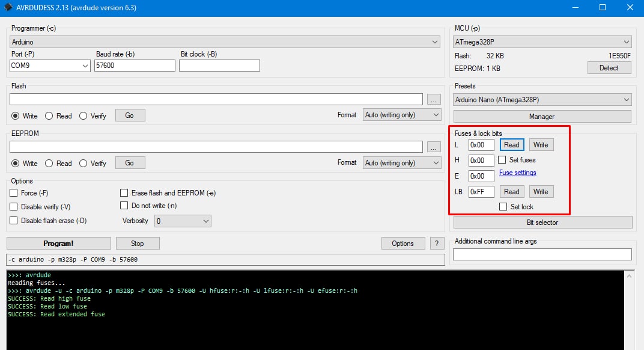Open the EEPROM Format dropdown
Viewport: 644px width, 350px height.
(x=402, y=163)
